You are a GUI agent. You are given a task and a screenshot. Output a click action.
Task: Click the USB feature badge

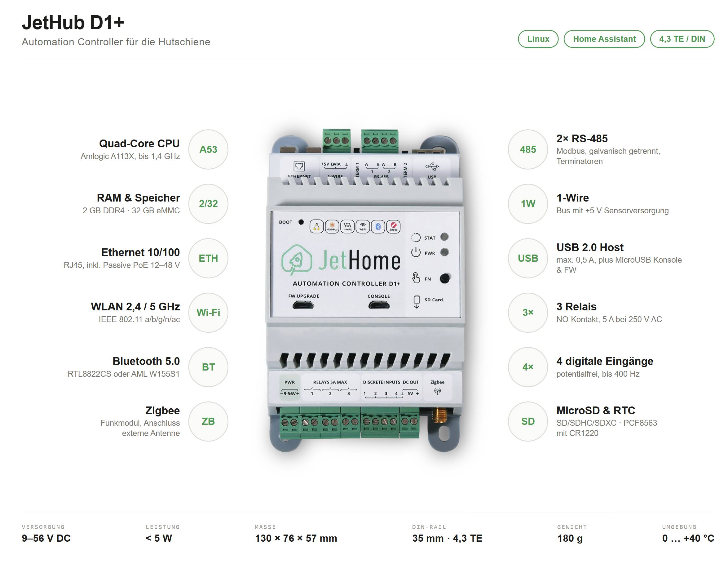[528, 258]
